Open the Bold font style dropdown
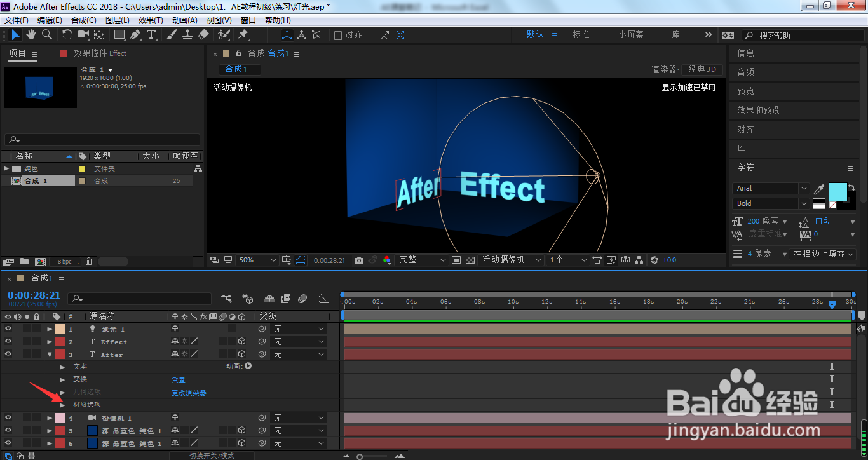This screenshot has height=460, width=868. 771,203
